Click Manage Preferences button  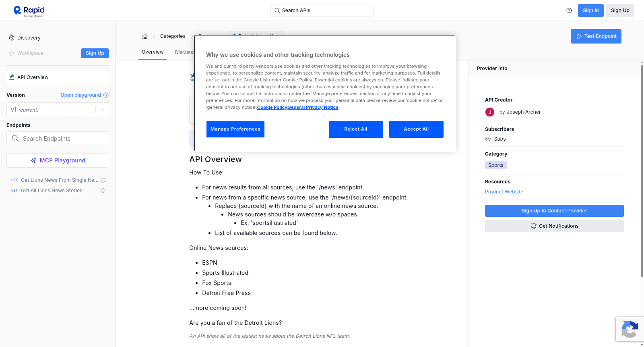(x=235, y=129)
